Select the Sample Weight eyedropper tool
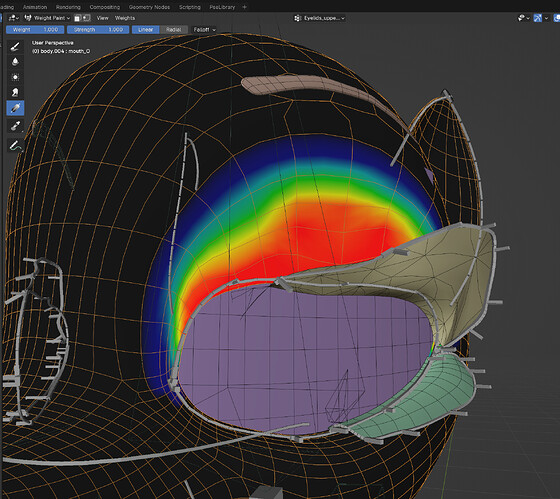The width and height of the screenshot is (560, 499). point(15,126)
